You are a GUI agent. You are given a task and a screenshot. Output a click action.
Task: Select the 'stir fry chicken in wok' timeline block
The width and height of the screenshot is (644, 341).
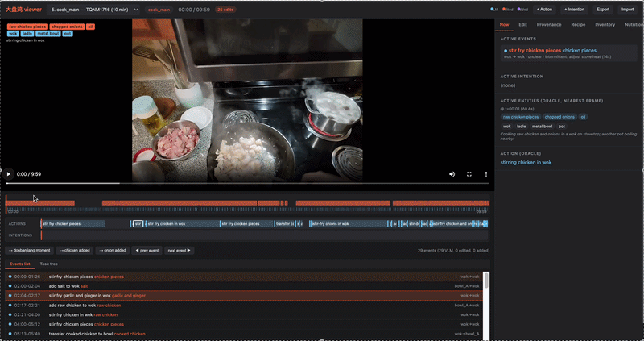[183, 224]
